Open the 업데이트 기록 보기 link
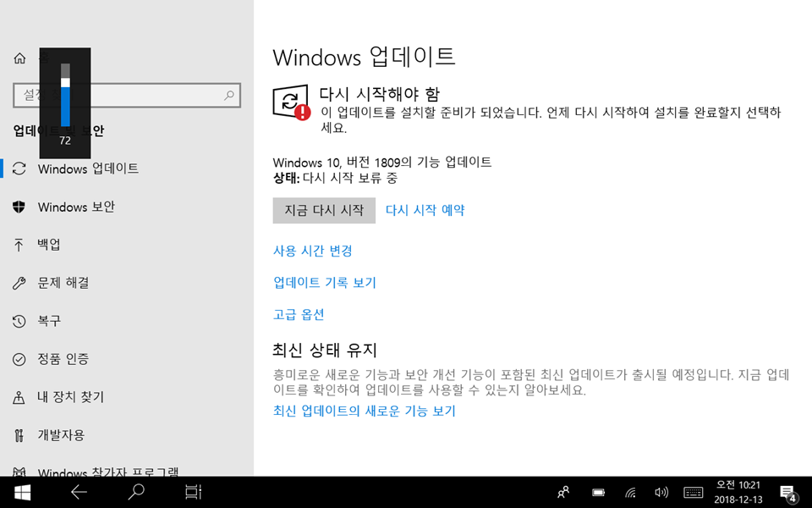 [x=325, y=283]
